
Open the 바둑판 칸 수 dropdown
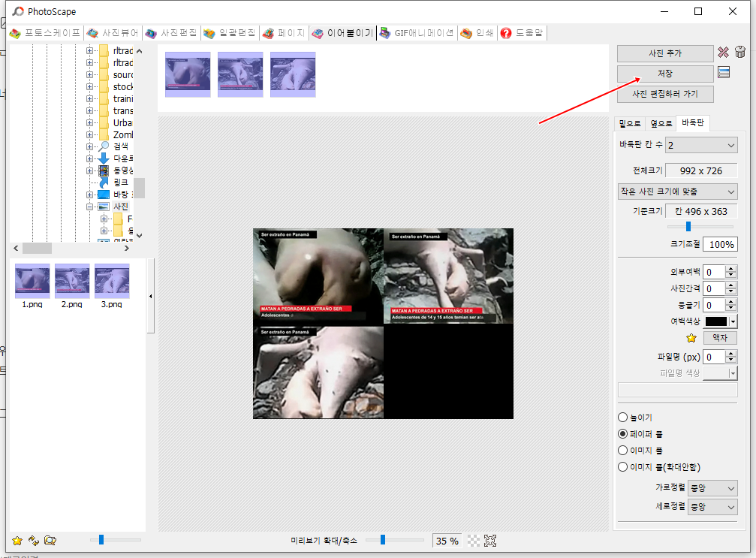click(x=701, y=145)
